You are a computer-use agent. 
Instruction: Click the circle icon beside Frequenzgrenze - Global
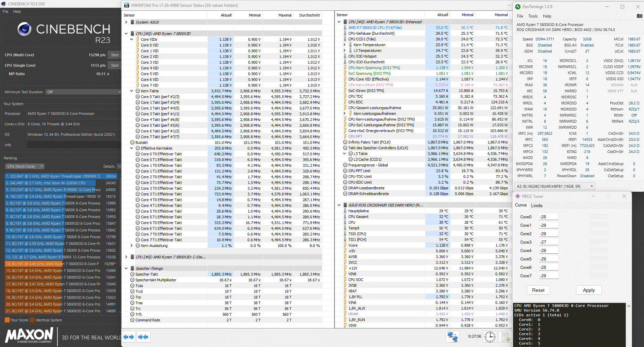click(x=345, y=165)
